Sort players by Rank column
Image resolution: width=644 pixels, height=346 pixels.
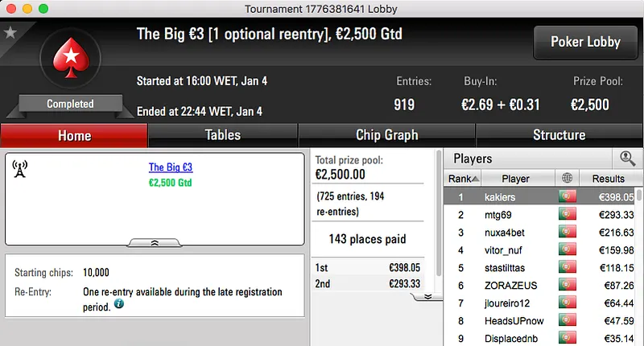pyautogui.click(x=464, y=179)
